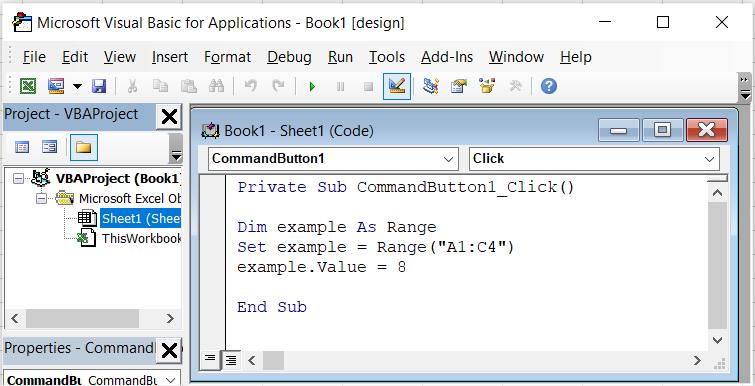The width and height of the screenshot is (755, 386).
Task: Open Project Explorer toolbar icon
Action: [430, 87]
